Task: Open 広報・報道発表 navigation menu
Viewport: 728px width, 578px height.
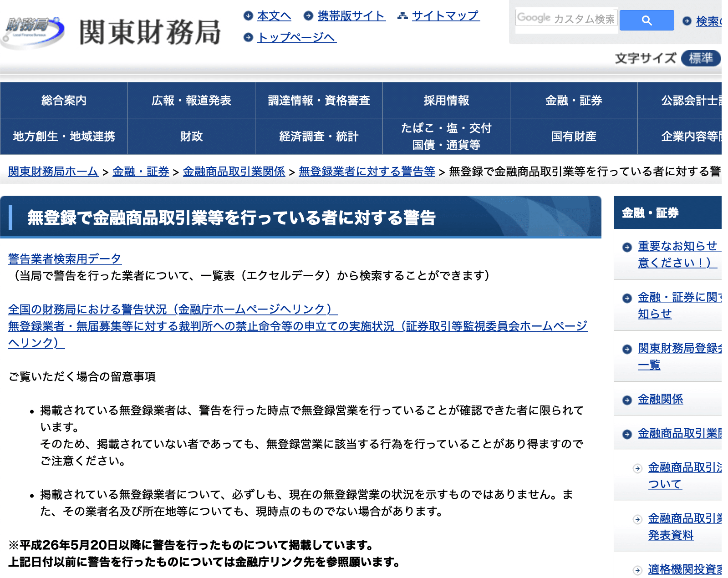Action: pyautogui.click(x=191, y=100)
